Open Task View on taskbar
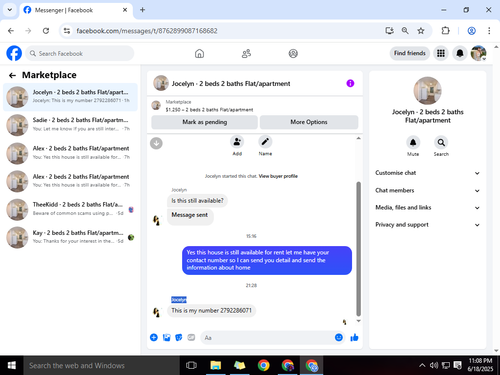 pos(191,365)
